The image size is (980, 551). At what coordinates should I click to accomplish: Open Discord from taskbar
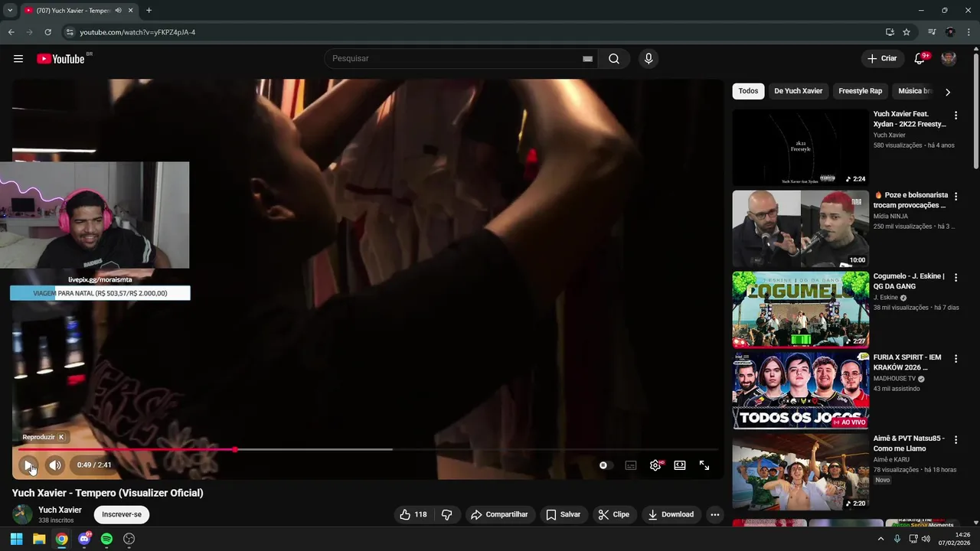84,539
